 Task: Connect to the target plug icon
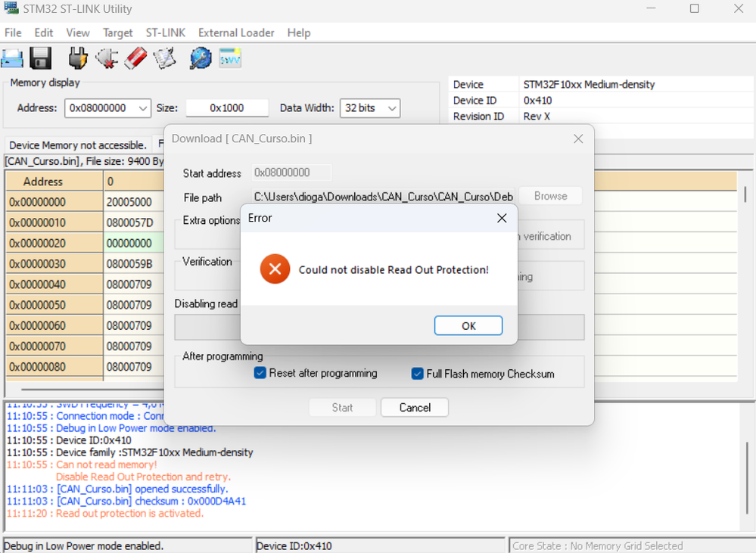[78, 58]
